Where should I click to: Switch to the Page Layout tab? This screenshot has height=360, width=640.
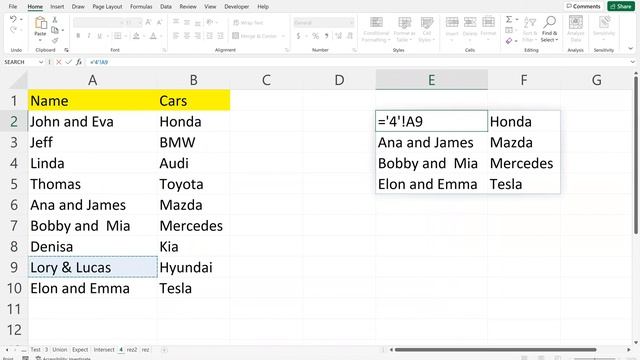click(x=107, y=7)
